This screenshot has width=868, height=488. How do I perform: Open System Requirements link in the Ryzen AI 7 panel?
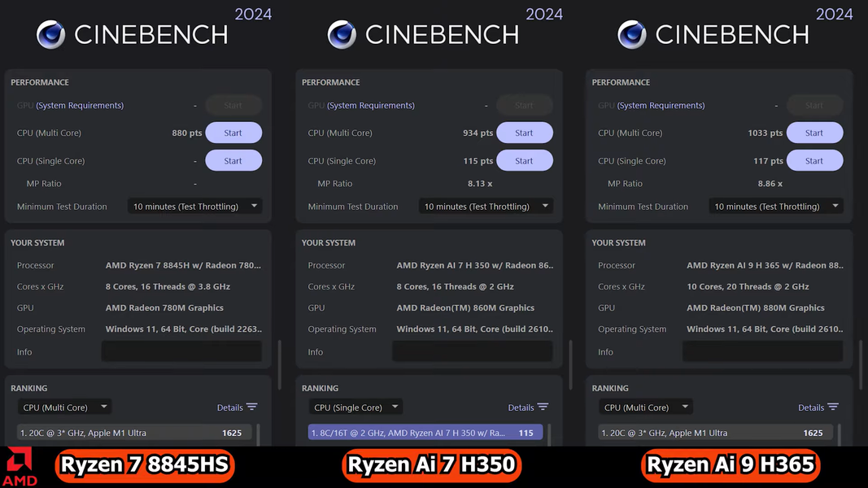tap(370, 106)
